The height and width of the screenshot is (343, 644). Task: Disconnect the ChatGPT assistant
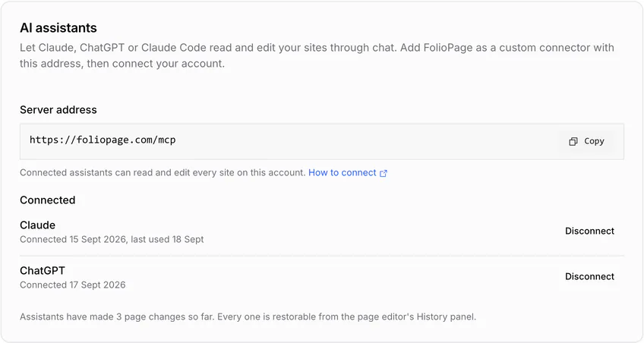click(589, 276)
